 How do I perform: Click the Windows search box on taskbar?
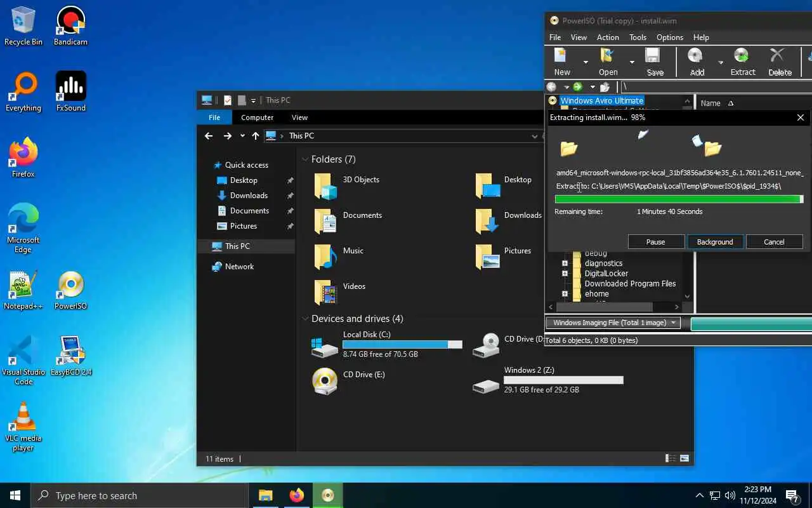click(x=140, y=495)
